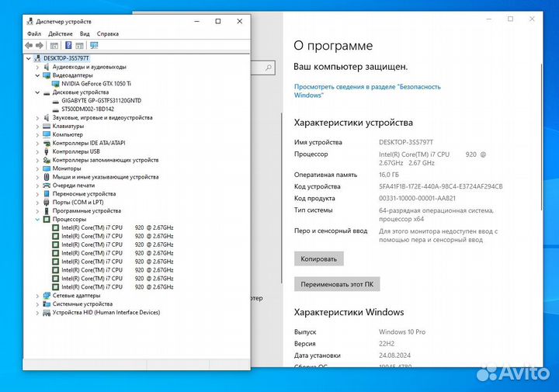The image size is (559, 392).
Task: Click the Звуковые, игровые speaker icon
Action: click(47, 118)
